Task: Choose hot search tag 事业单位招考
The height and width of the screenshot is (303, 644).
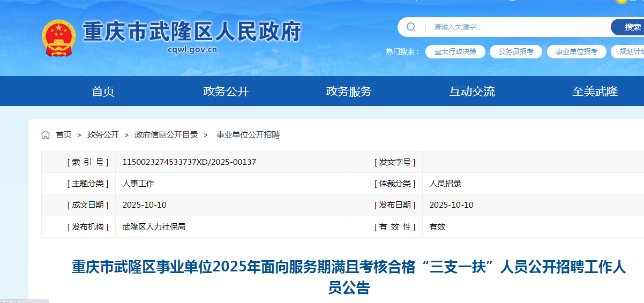Action: [576, 51]
